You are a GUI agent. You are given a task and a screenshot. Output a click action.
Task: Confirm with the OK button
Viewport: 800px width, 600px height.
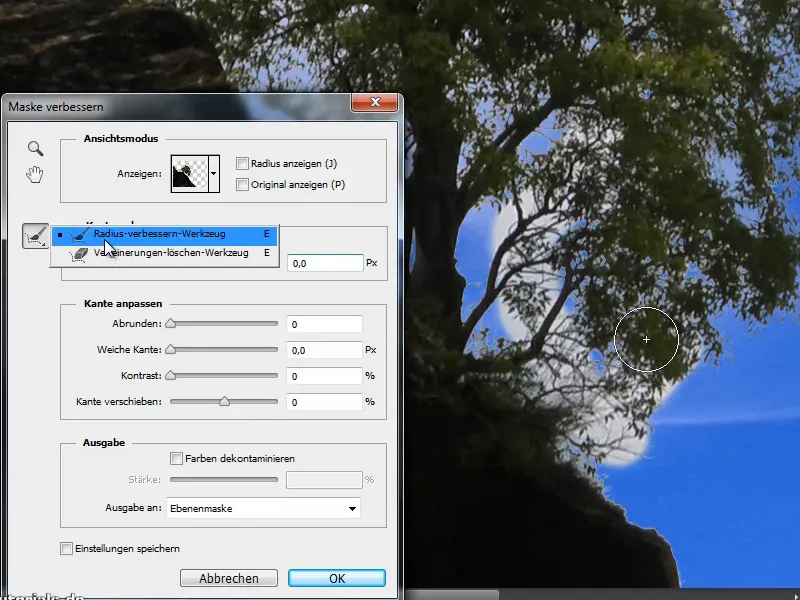pos(337,578)
